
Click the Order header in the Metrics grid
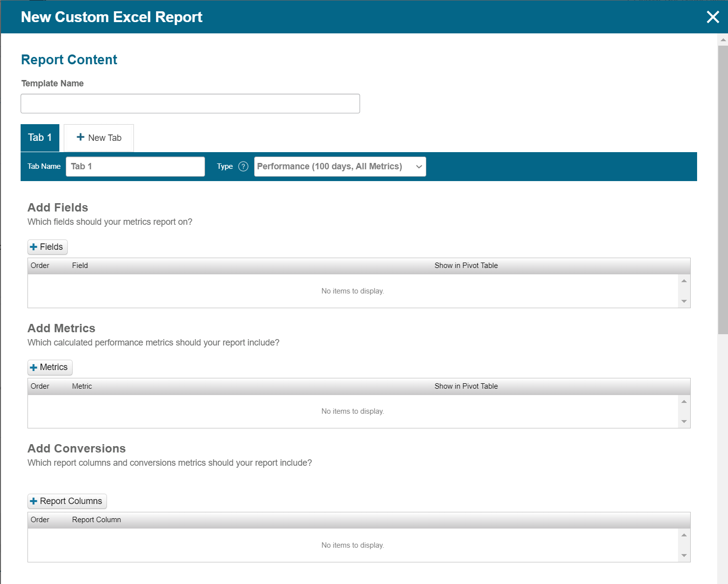point(40,386)
